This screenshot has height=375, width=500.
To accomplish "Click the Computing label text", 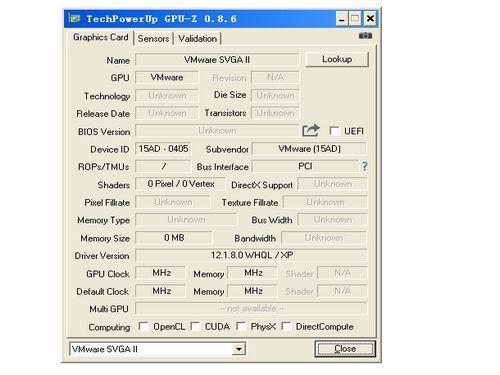I will click(x=109, y=327).
